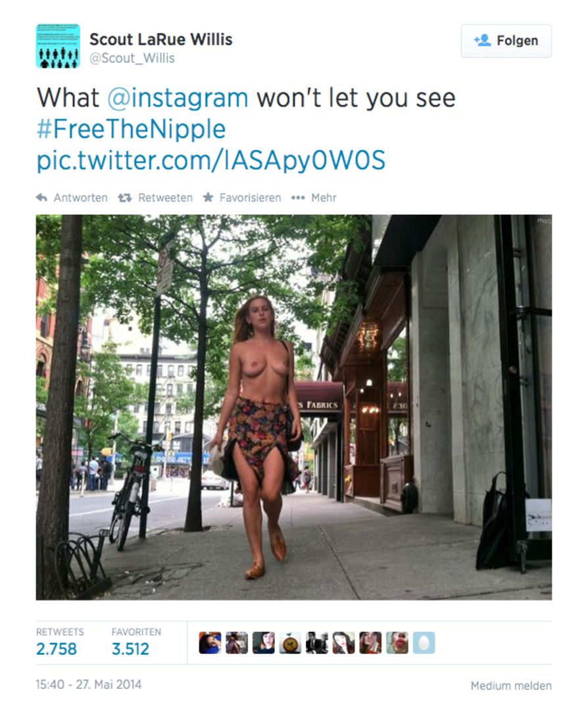Click "Medium melden" to report the media

click(x=511, y=686)
